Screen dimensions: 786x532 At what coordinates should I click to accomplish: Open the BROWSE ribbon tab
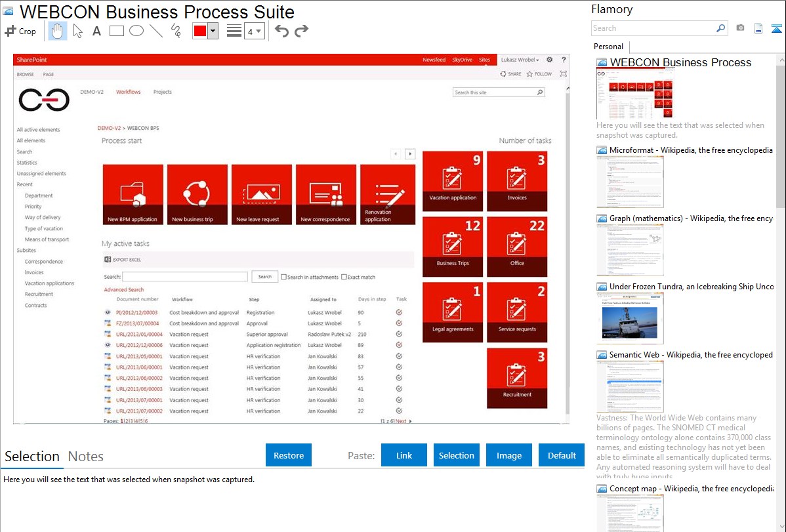(x=25, y=74)
